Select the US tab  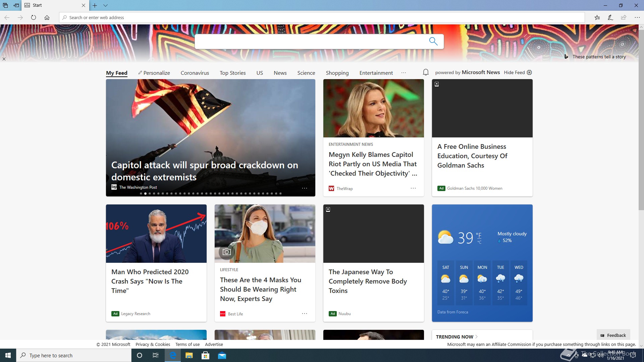coord(260,73)
